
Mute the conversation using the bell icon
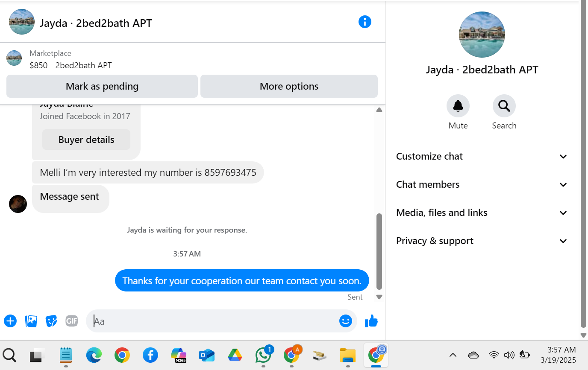pyautogui.click(x=458, y=106)
